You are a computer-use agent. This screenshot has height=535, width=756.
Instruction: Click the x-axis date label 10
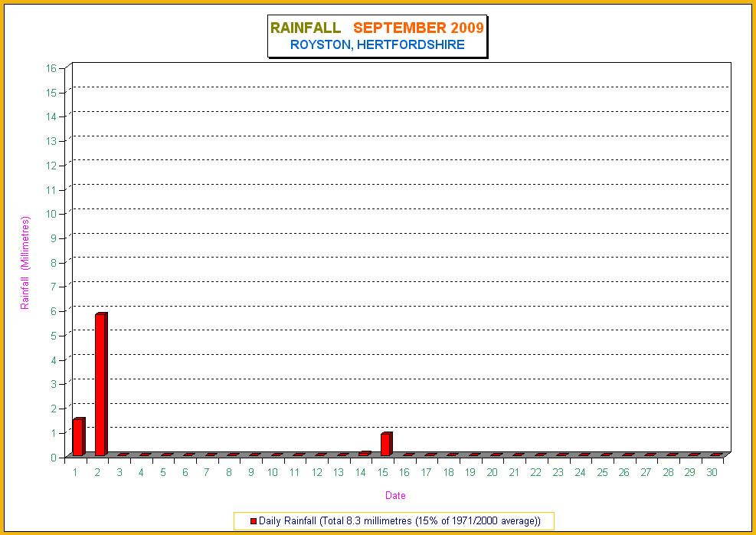273,473
